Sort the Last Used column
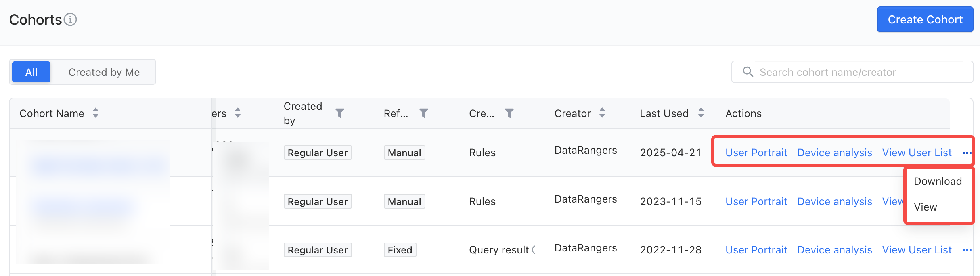Image resolution: width=980 pixels, height=276 pixels. pyautogui.click(x=701, y=113)
